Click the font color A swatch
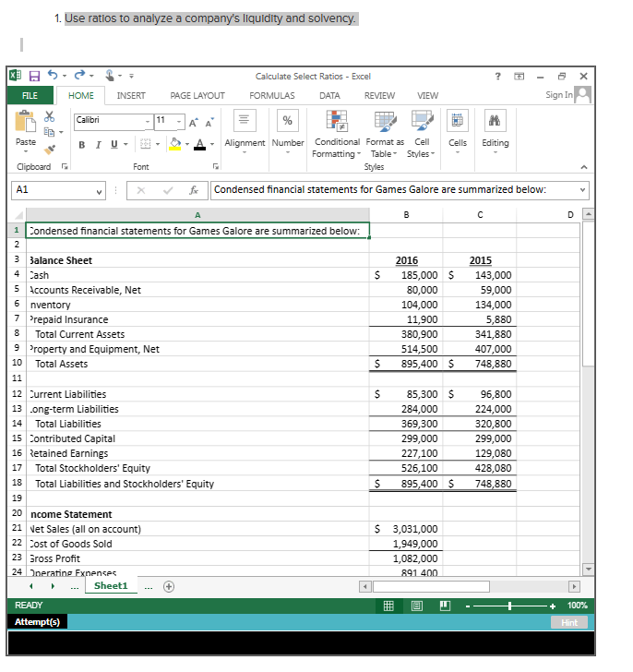 click(x=199, y=144)
